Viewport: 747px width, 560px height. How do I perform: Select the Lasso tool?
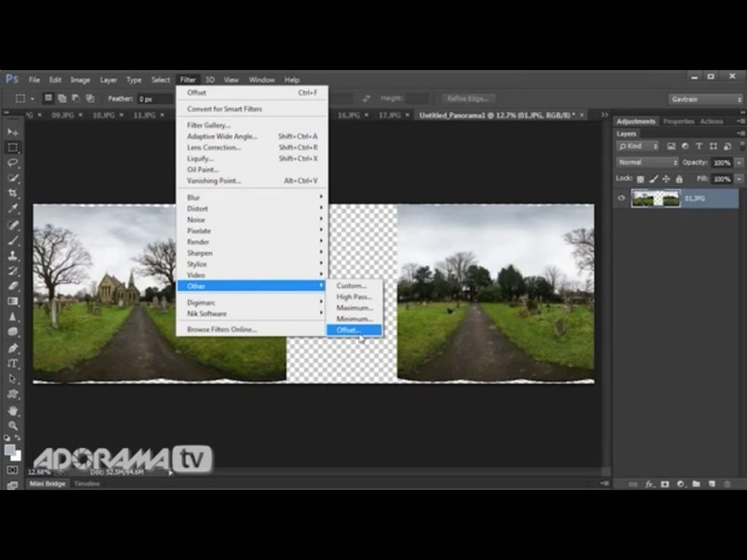13,162
